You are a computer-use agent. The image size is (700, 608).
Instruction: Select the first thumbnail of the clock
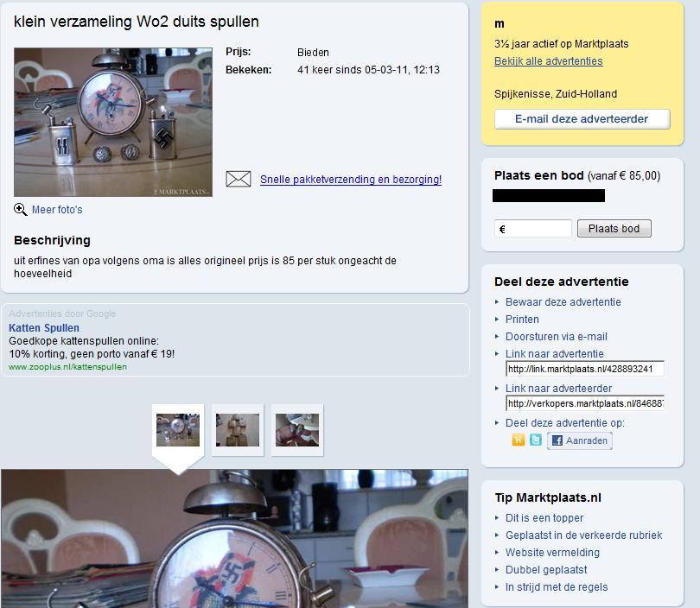tap(178, 430)
